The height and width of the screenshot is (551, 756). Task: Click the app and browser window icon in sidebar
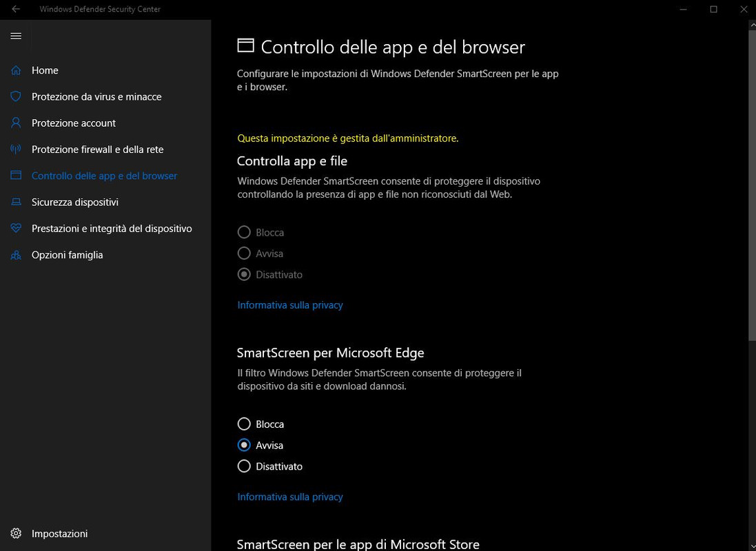tap(16, 176)
